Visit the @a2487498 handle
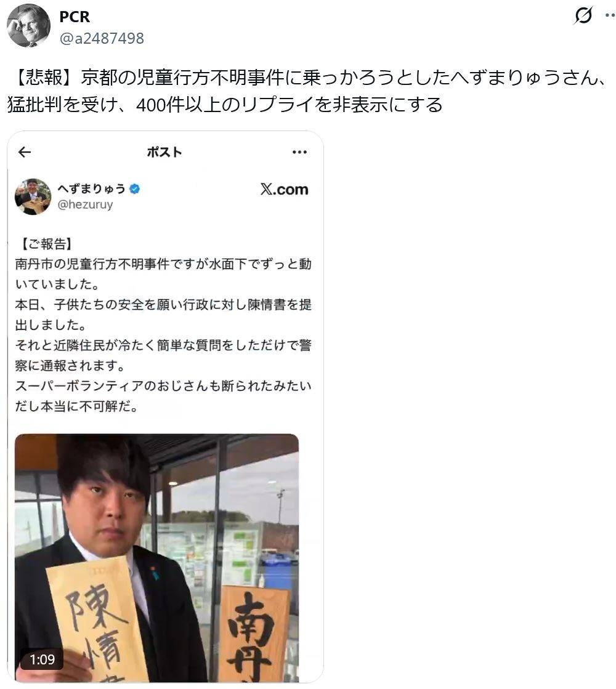This screenshot has width=616, height=689. pos(102,38)
